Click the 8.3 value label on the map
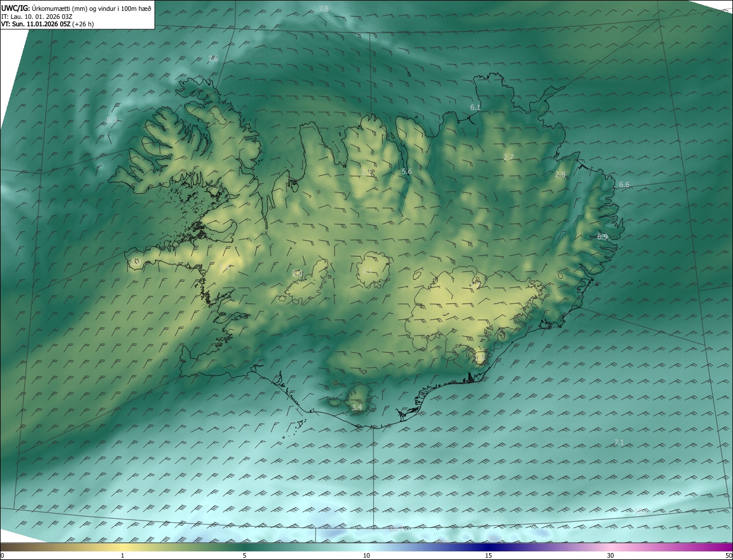This screenshot has height=560, width=733. [x=112, y=120]
